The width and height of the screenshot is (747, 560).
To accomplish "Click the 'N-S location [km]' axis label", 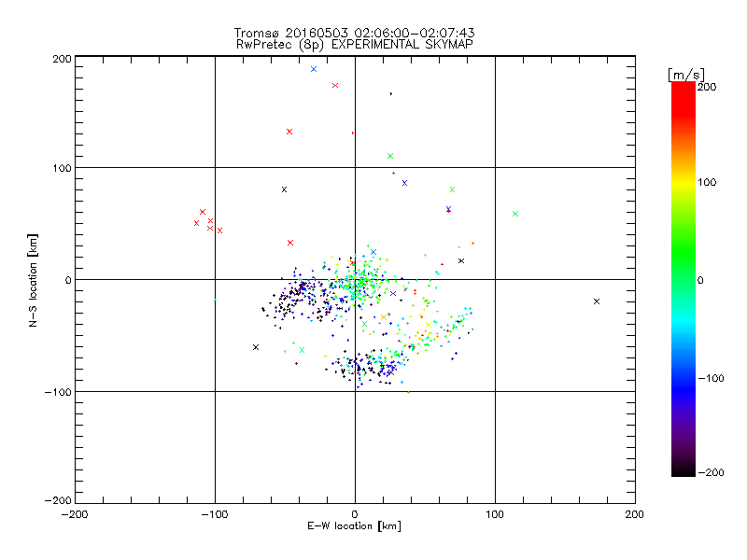I will click(33, 280).
